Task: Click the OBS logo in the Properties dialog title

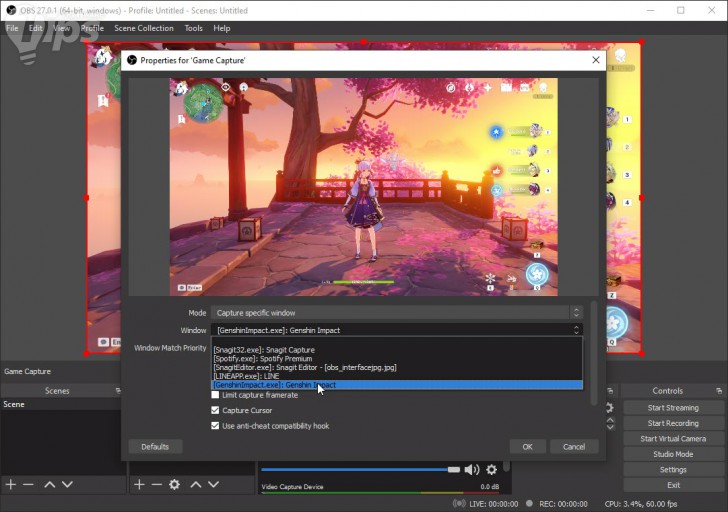Action: 132,60
